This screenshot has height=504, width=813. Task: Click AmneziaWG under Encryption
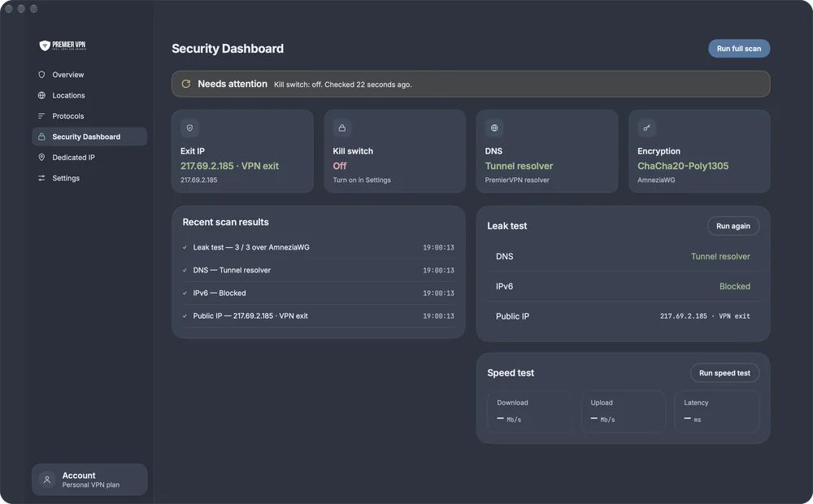[656, 180]
